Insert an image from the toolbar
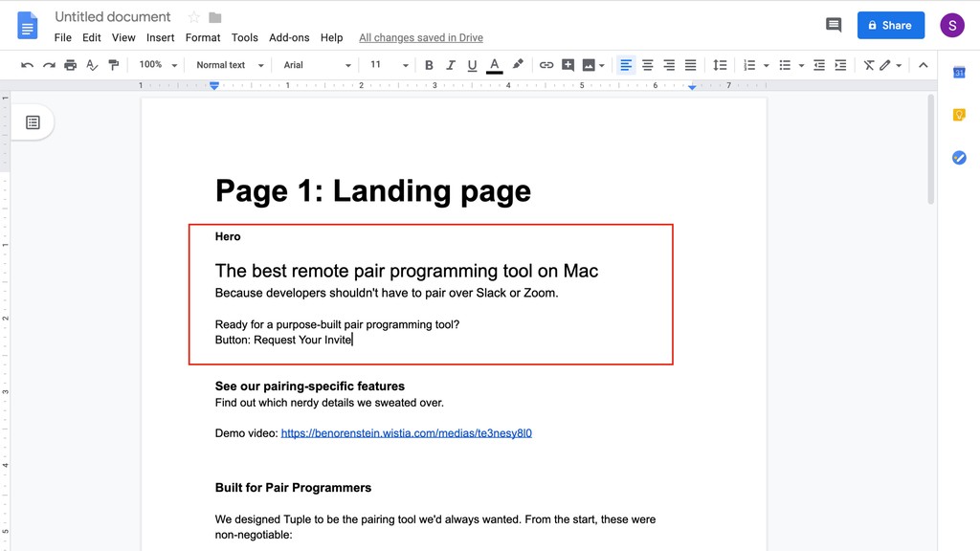980x551 pixels. [x=589, y=65]
